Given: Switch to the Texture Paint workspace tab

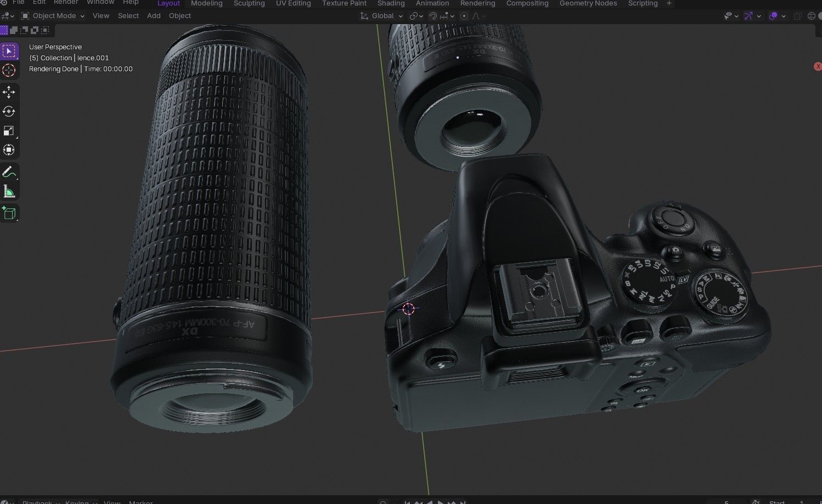Looking at the screenshot, I should pyautogui.click(x=344, y=3).
